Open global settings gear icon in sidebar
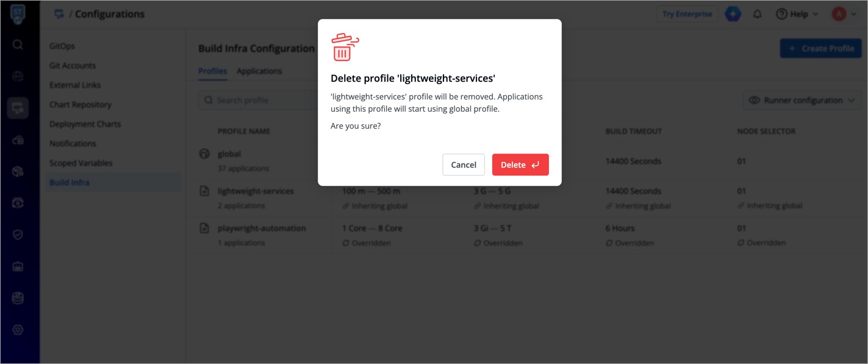 tap(18, 330)
